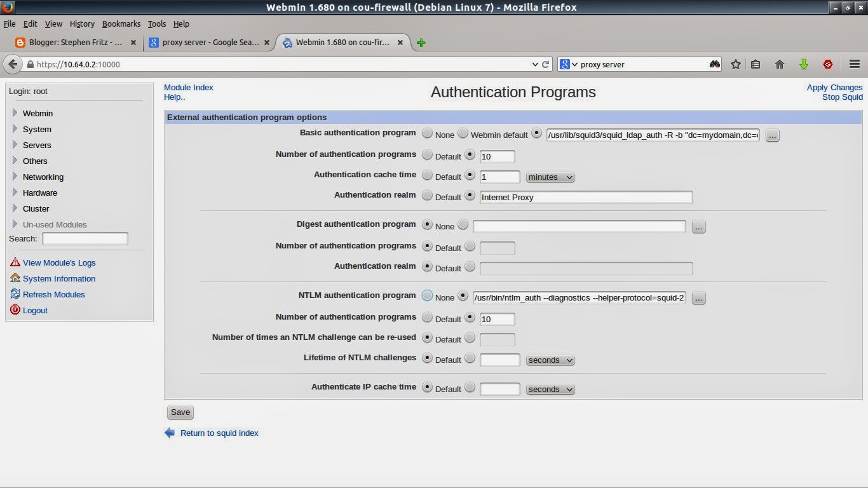Click the System Information house icon
Screen dimensions: 868x488
coord(15,278)
